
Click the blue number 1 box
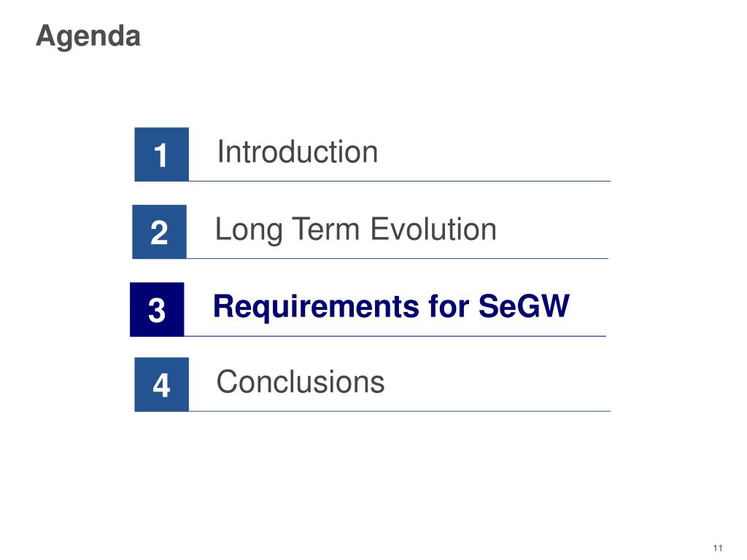point(161,155)
